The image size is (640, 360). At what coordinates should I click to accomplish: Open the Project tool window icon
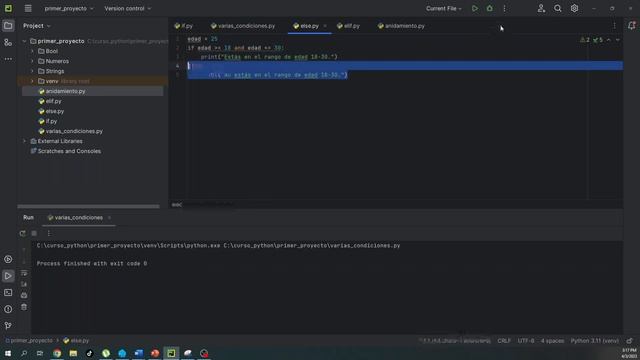tap(8, 26)
